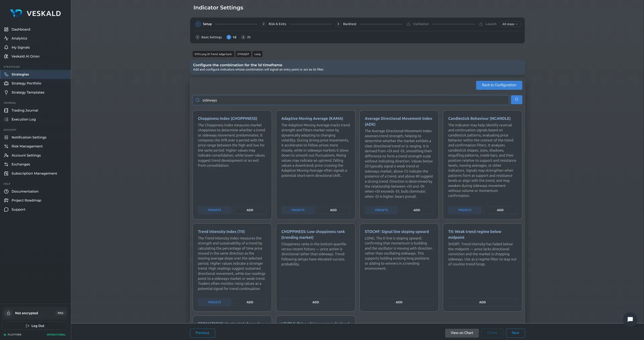
Task: Click the Veskald AI Orion icon
Action: click(x=6, y=57)
